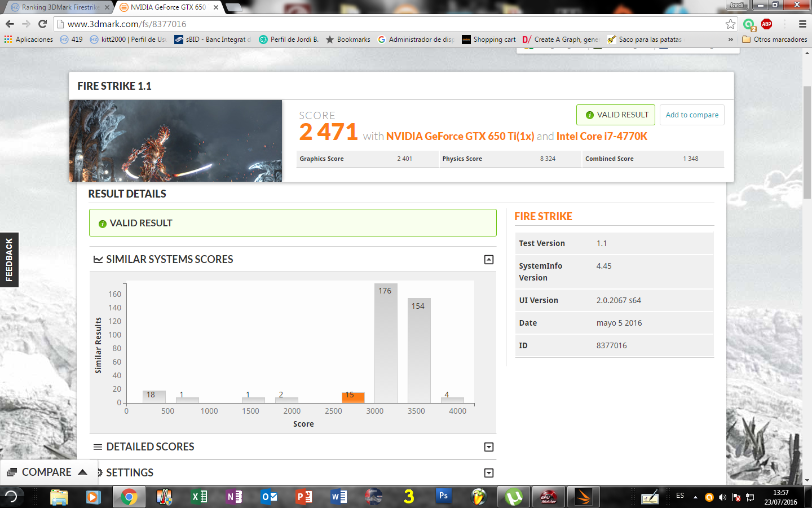The height and width of the screenshot is (508, 812).
Task: Click Add to compare button
Action: pos(692,115)
